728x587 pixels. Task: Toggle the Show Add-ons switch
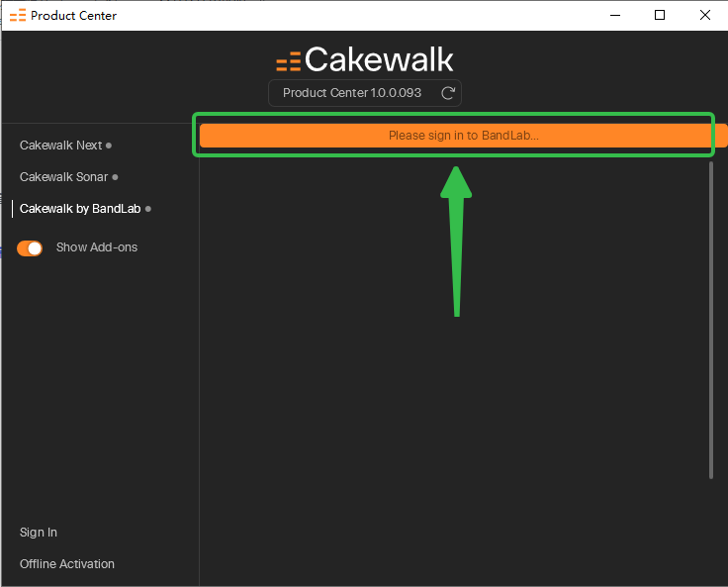(x=30, y=248)
